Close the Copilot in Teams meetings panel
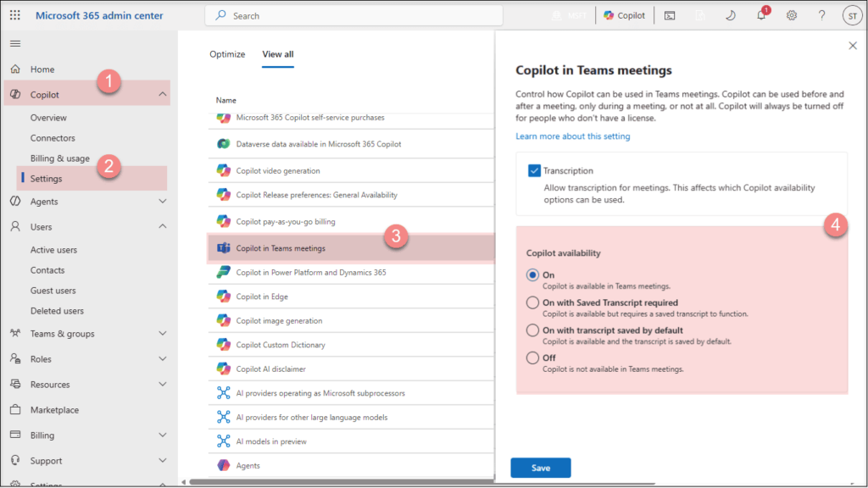This screenshot has height=488, width=868. tap(853, 46)
